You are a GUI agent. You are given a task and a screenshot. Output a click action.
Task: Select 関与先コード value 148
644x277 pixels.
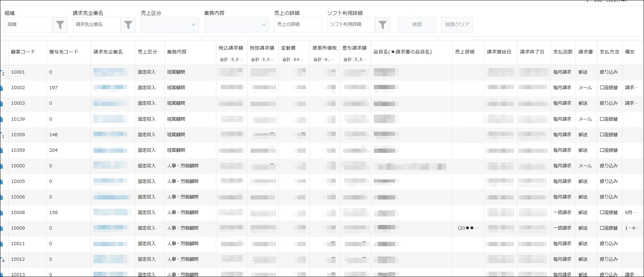pyautogui.click(x=53, y=135)
